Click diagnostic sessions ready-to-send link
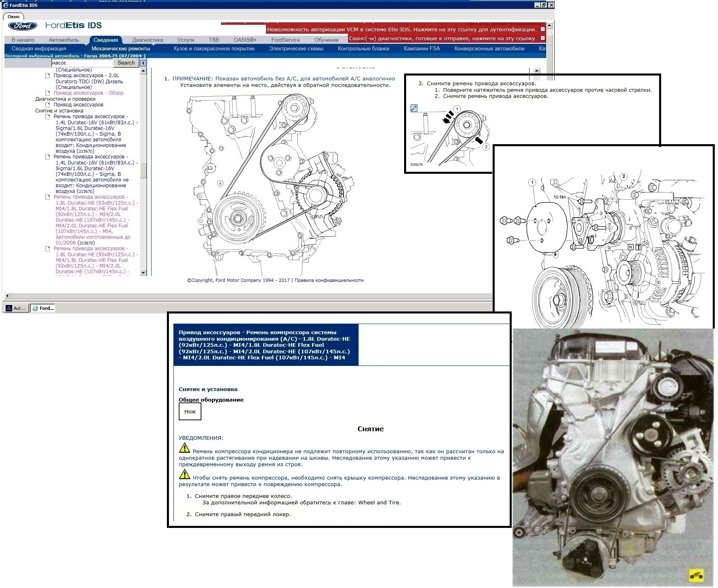This screenshot has width=718, height=588. coord(443,38)
